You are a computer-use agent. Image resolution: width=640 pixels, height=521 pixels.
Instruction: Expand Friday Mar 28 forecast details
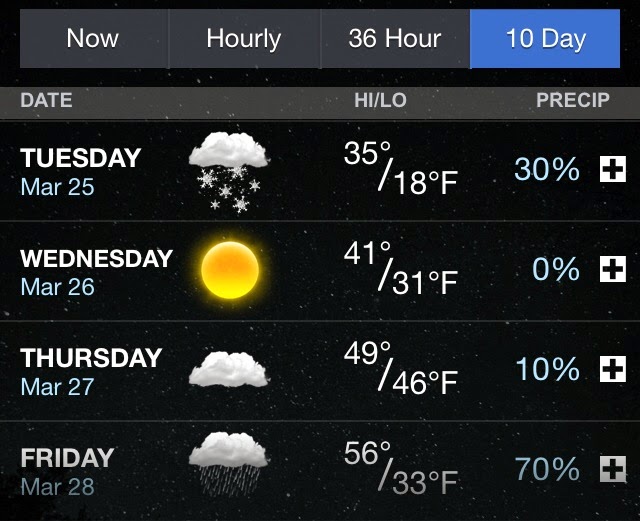coord(611,468)
